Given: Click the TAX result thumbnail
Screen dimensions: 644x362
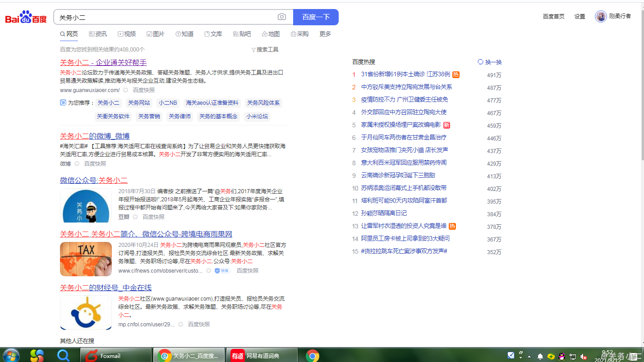Looking at the screenshot, I should tap(86, 259).
